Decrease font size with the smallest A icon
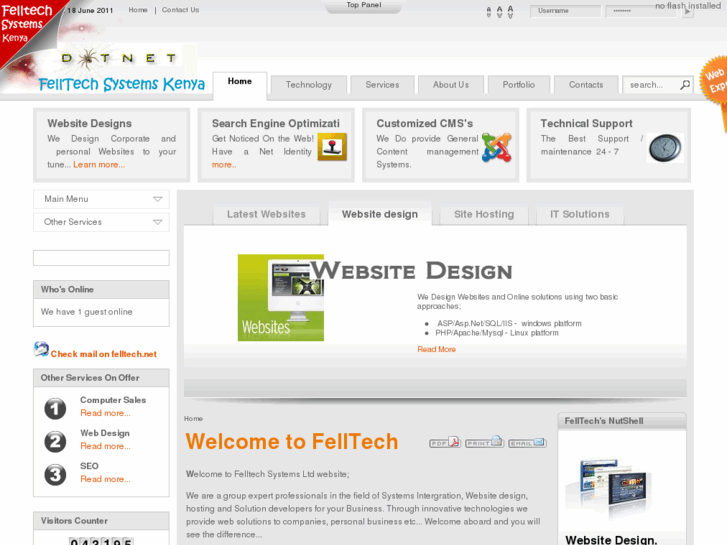The image size is (727, 545). coord(489,12)
